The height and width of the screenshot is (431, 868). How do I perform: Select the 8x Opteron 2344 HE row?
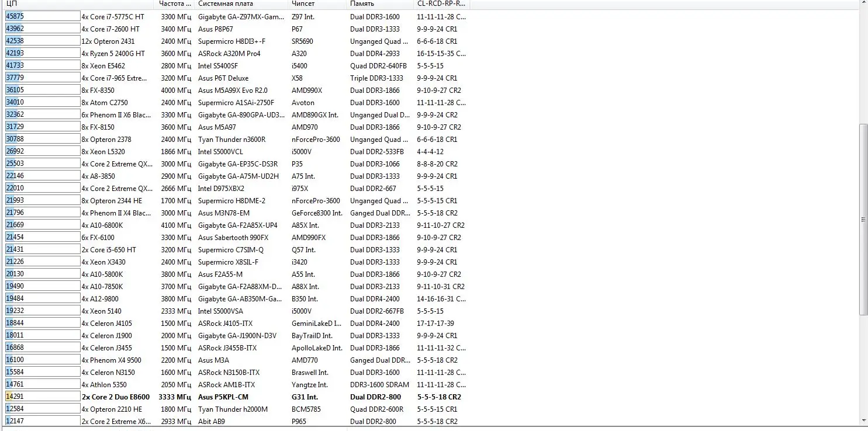[236, 201]
